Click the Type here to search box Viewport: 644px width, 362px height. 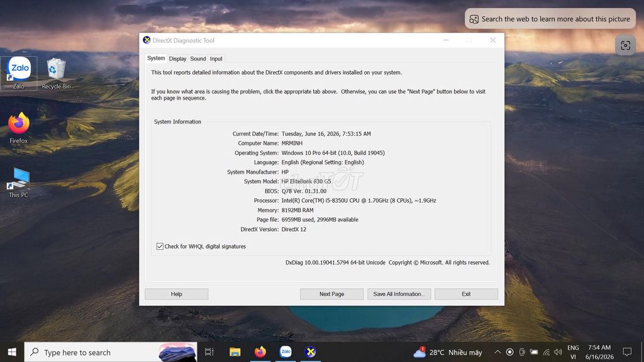pyautogui.click(x=111, y=352)
